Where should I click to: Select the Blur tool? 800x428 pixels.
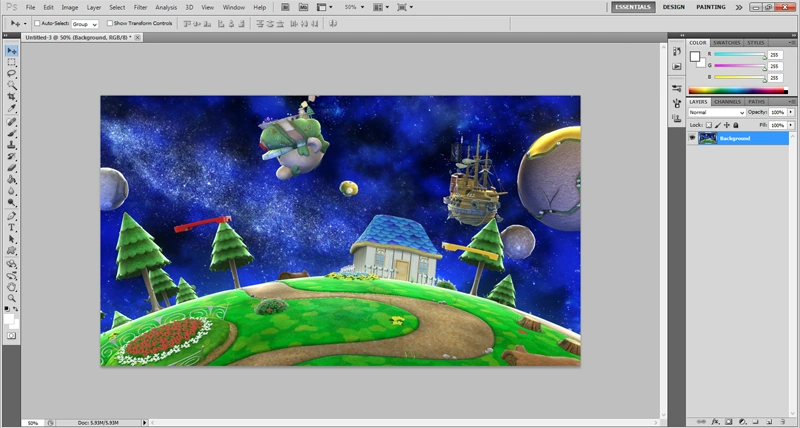11,191
